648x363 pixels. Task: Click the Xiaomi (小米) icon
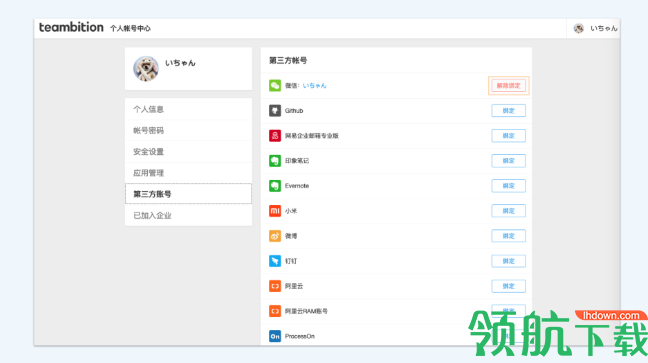coord(275,211)
